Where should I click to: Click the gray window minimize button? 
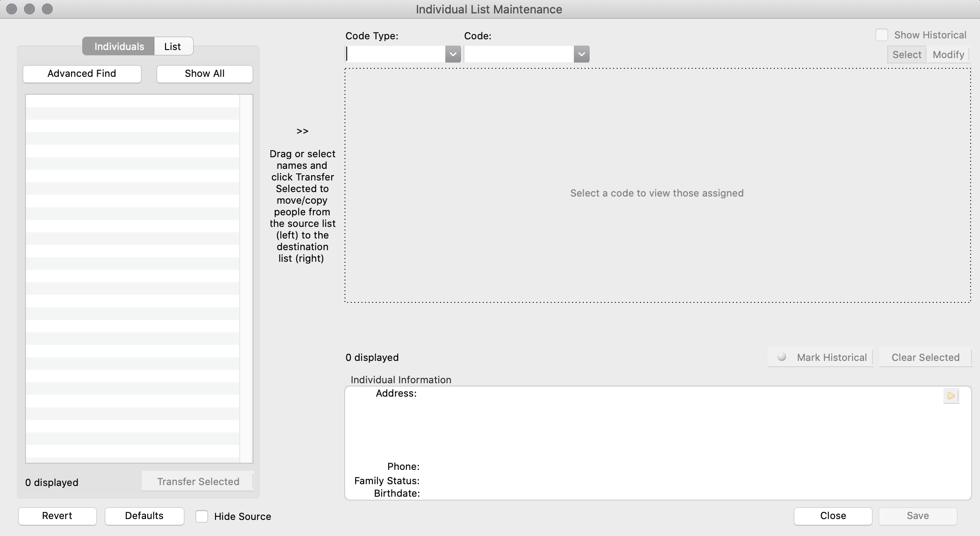(29, 9)
